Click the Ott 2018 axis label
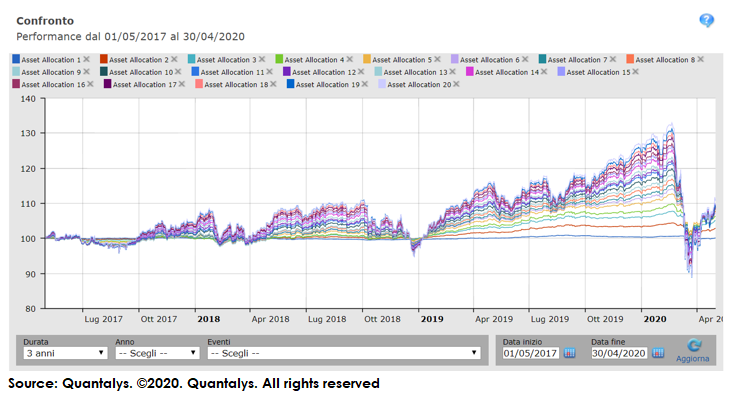Viewport: 730px width, 396px height. tap(382, 319)
